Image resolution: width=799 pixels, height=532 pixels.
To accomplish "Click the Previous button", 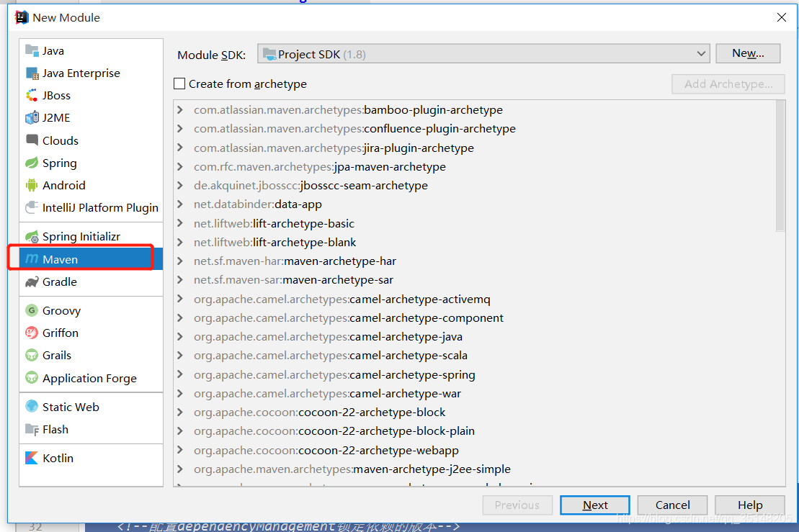I will click(517, 505).
